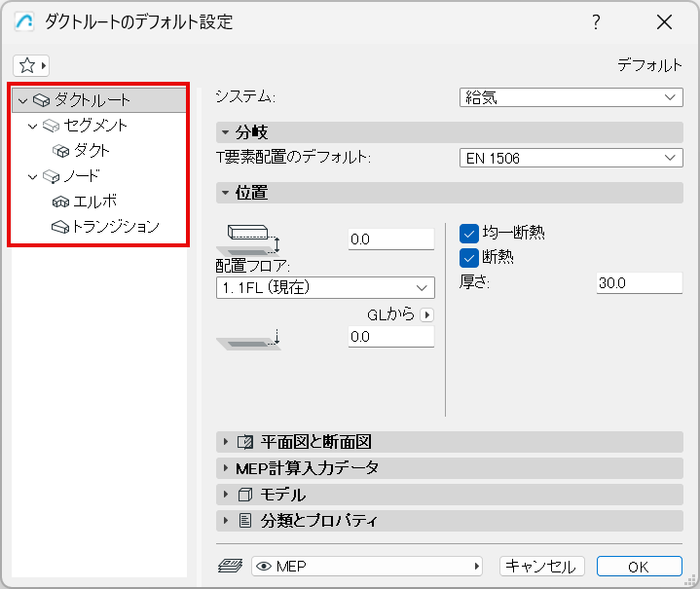
Task: Click the モデル cube panel icon
Action: tap(245, 495)
